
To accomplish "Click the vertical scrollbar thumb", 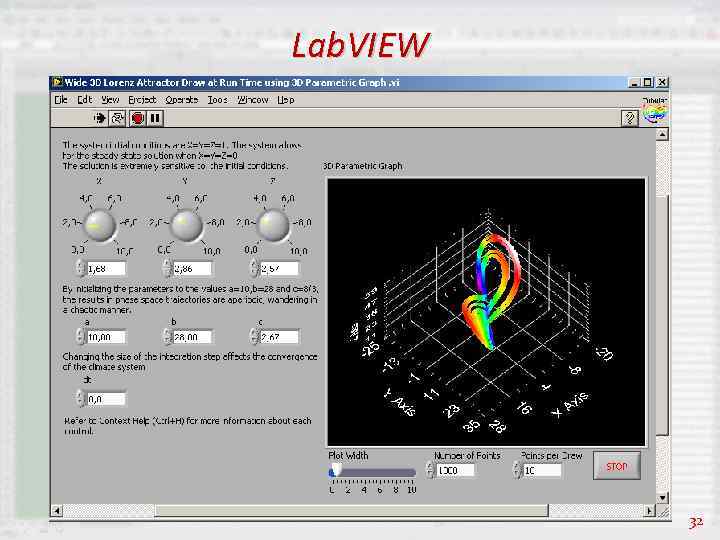I will [x=662, y=315].
